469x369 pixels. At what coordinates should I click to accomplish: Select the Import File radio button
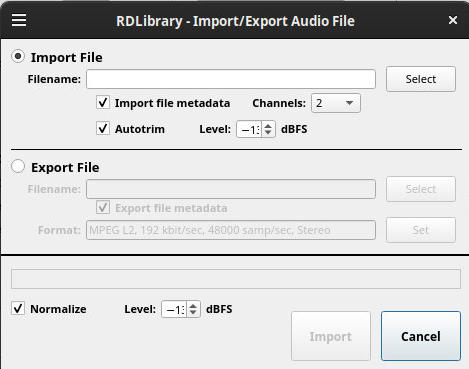click(18, 56)
